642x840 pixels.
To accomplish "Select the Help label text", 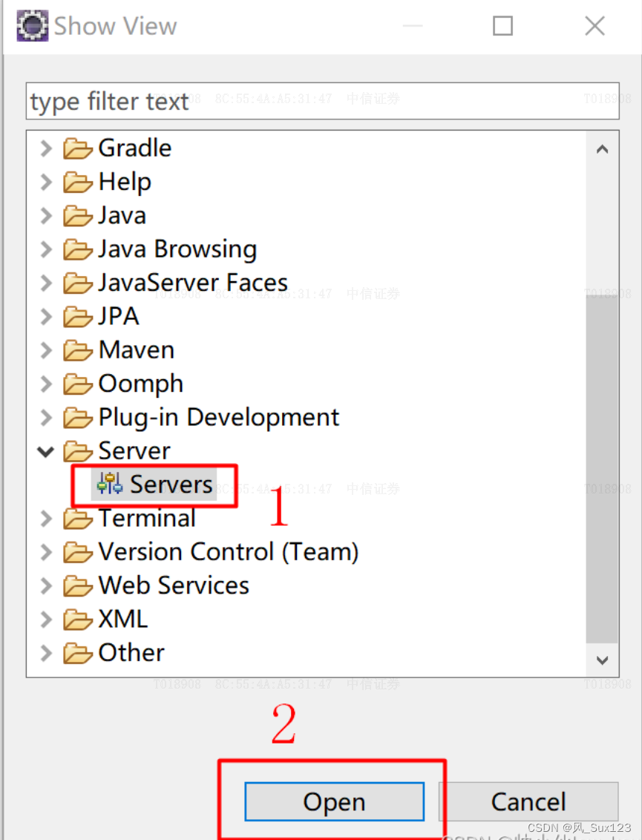I will (125, 182).
